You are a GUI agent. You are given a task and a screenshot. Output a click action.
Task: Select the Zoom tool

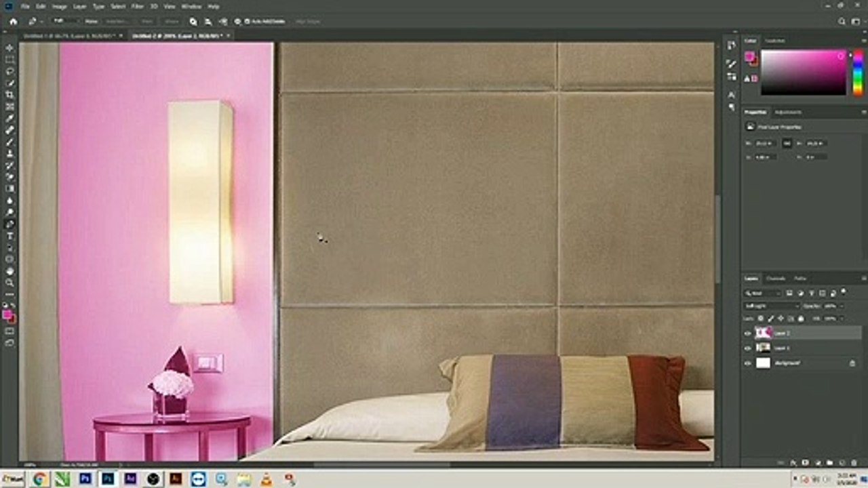tap(9, 283)
